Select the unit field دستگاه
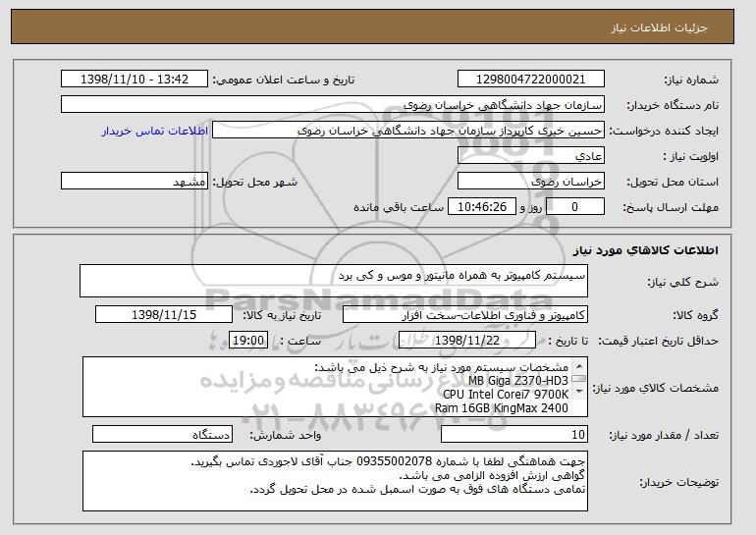The width and height of the screenshot is (756, 535). (x=162, y=434)
